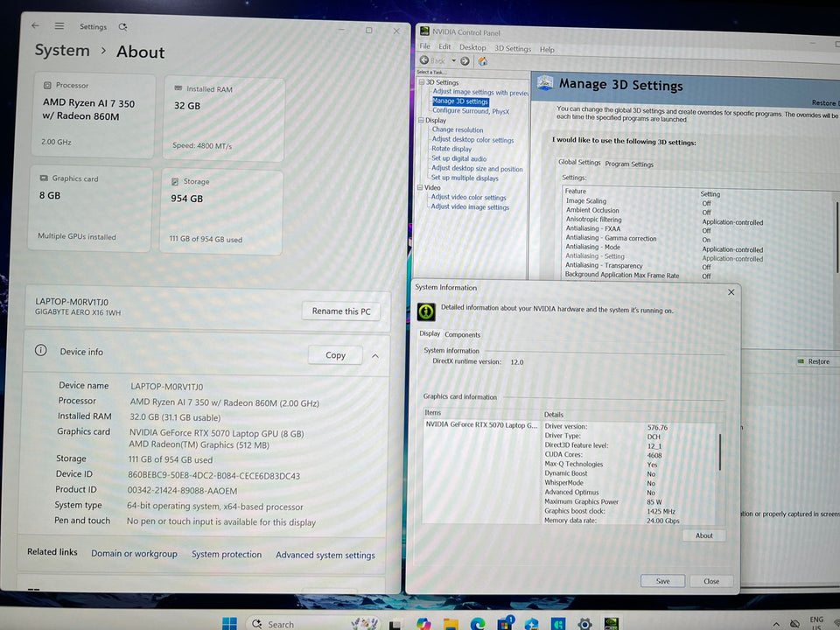Viewport: 840px width, 630px height.
Task: Go back in the Settings window
Action: point(35,25)
